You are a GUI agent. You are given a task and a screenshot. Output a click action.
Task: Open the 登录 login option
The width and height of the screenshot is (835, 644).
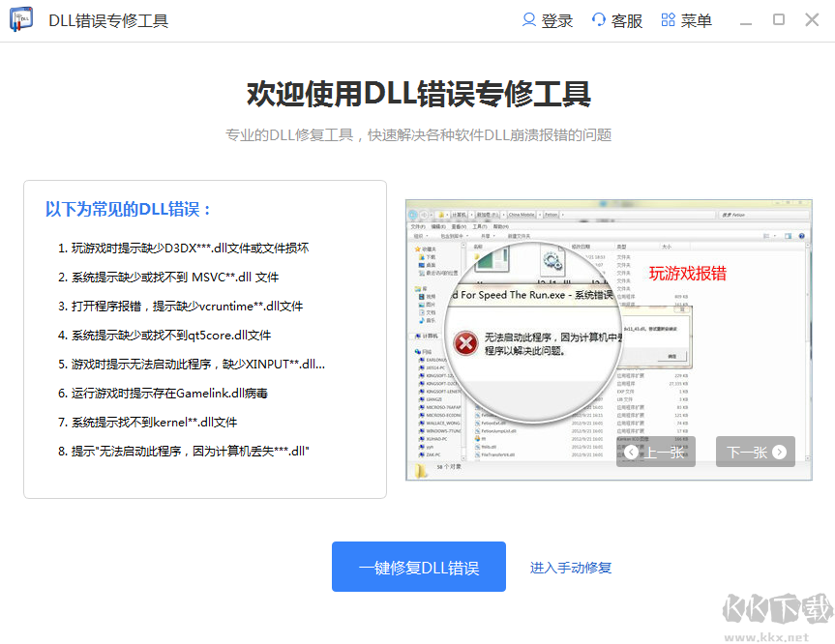click(554, 19)
